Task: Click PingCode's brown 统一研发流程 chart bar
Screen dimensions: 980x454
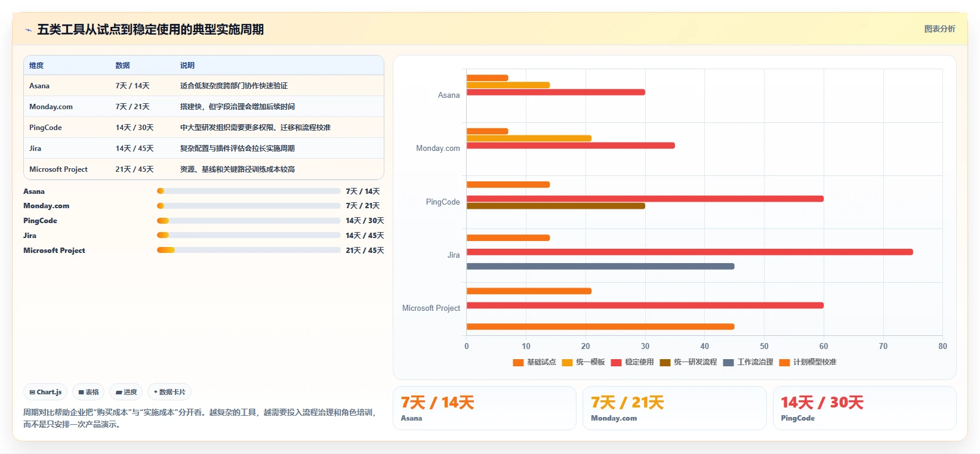Action: click(x=556, y=206)
